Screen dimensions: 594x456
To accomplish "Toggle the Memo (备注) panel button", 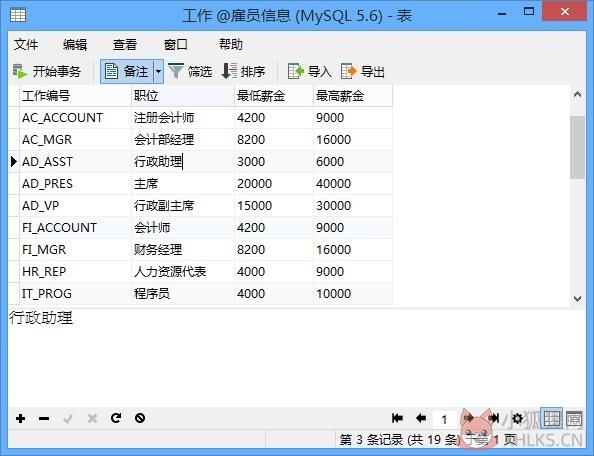I will coord(127,71).
